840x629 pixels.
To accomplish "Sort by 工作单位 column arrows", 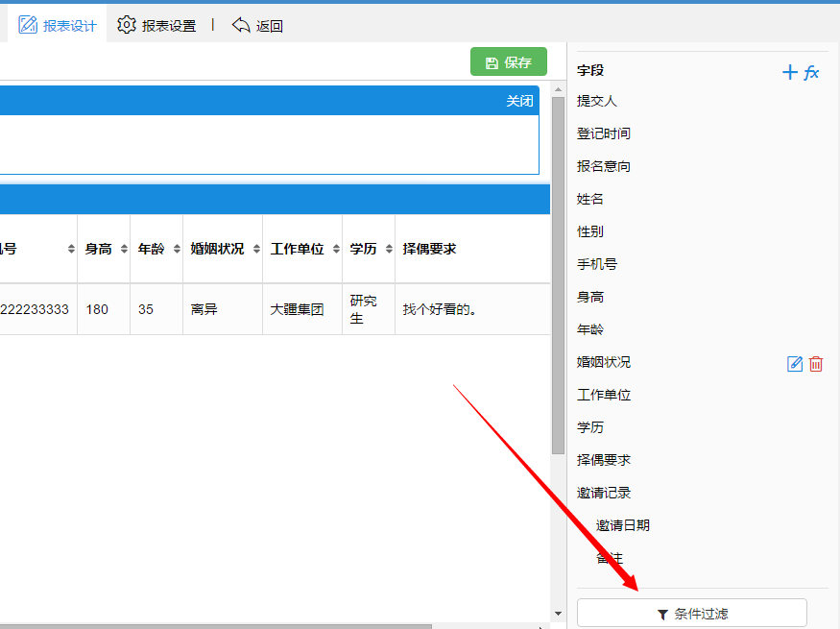I will pos(336,250).
